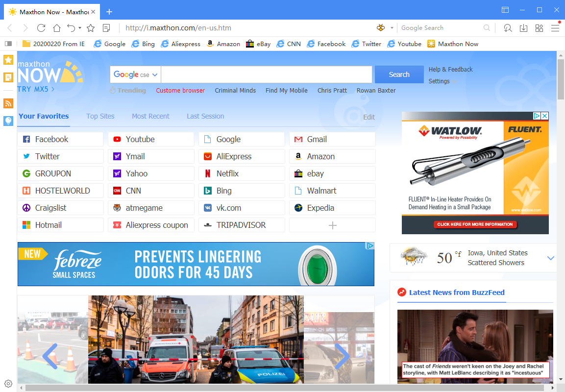Switch to the Last Session tab
The image size is (565, 392).
[x=205, y=116]
